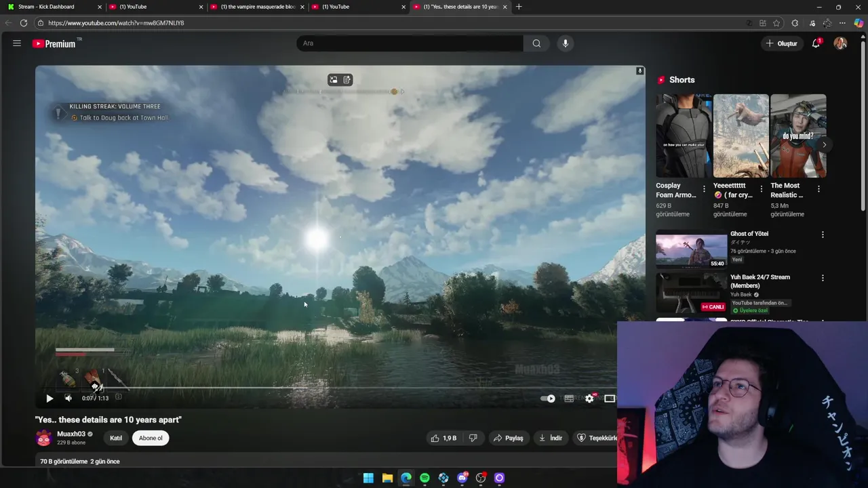The image size is (868, 488).
Task: Dislike the video thumbs-down
Action: tap(473, 438)
